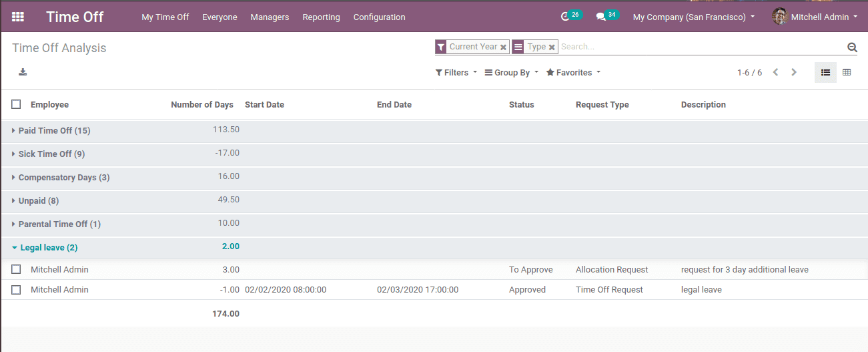Open the apps grid menu icon
Image resolution: width=868 pixels, height=352 pixels.
18,17
